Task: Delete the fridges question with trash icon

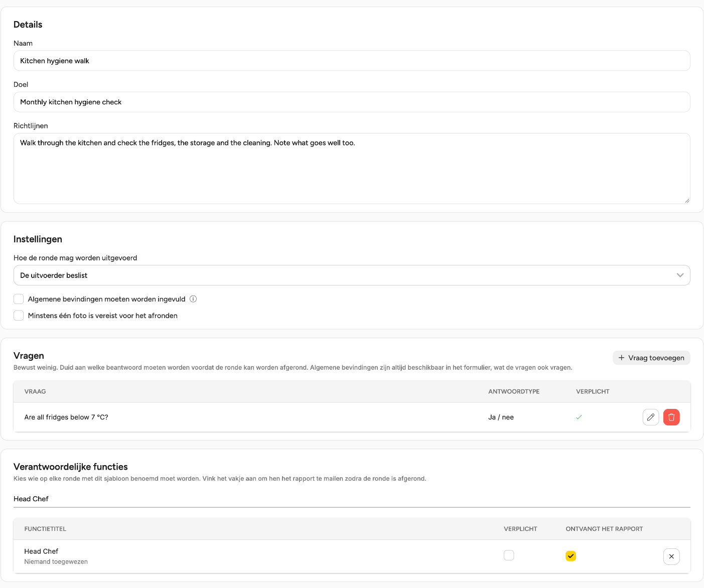Action: coord(671,417)
